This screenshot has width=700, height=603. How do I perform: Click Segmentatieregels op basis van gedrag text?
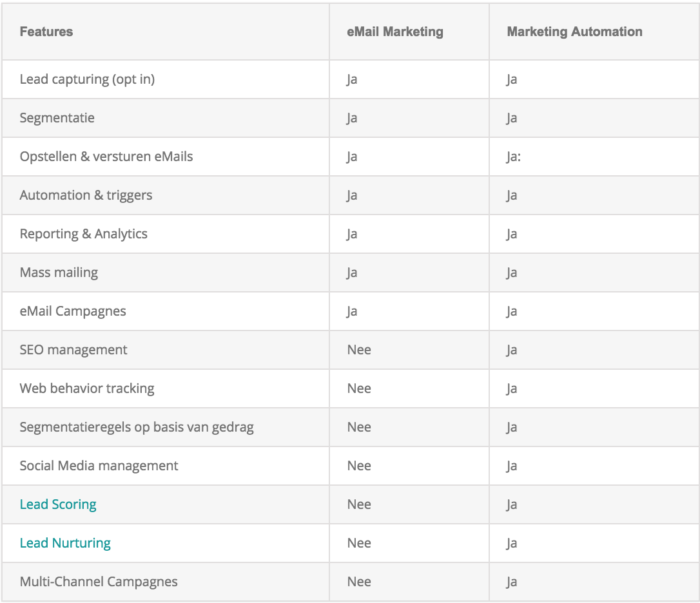point(137,427)
